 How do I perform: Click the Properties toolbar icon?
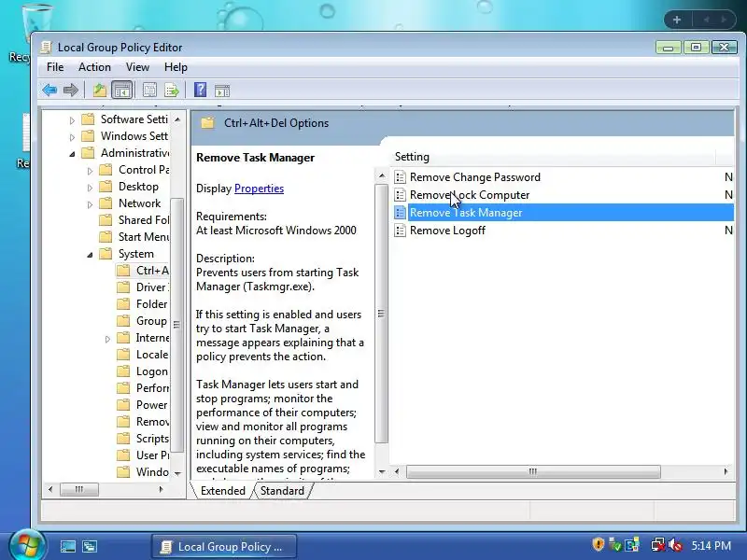tap(149, 90)
